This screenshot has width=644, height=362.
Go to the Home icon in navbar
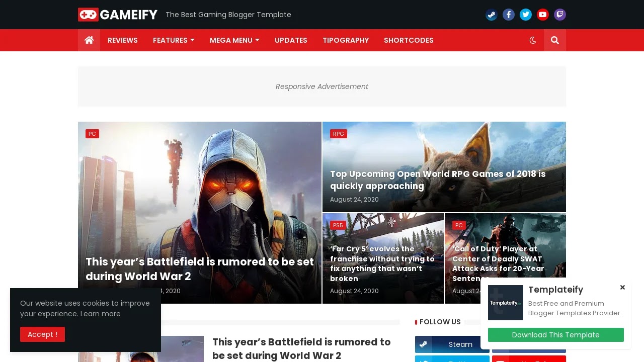pyautogui.click(x=89, y=40)
